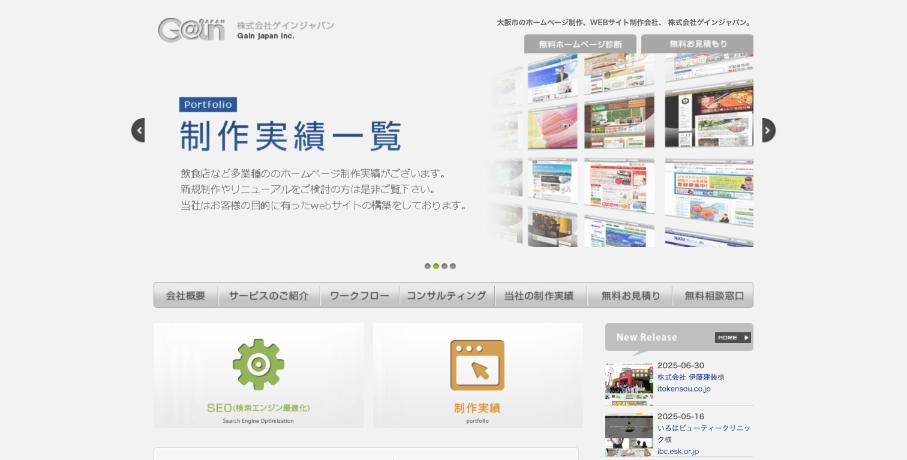The width and height of the screenshot is (907, 460).
Task: Click the 2025-06-30 release date
Action: [x=681, y=366]
